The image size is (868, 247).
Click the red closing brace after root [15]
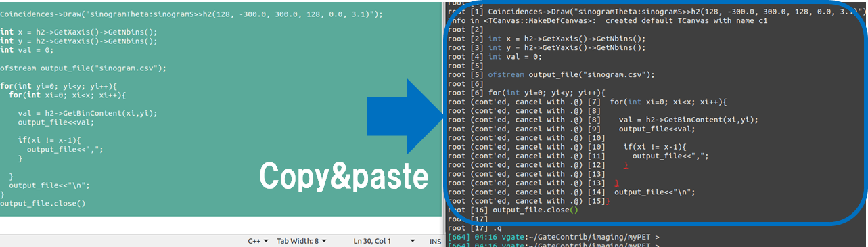[608, 201]
